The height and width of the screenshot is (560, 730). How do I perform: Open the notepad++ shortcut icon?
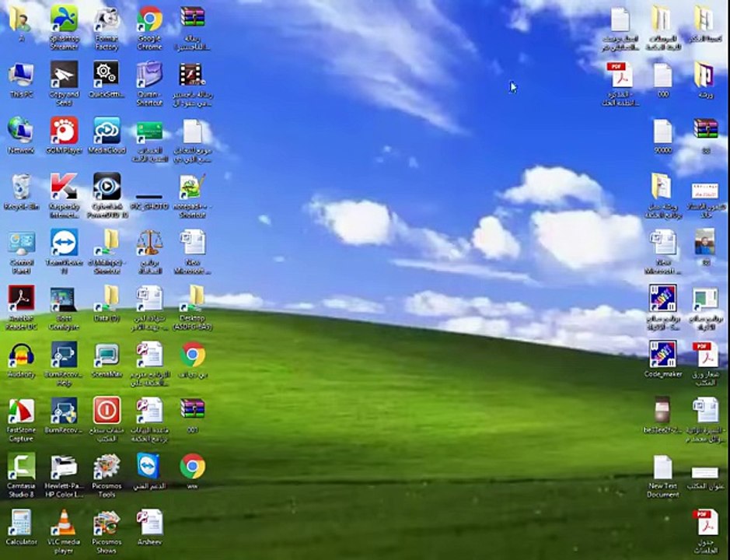point(192,194)
